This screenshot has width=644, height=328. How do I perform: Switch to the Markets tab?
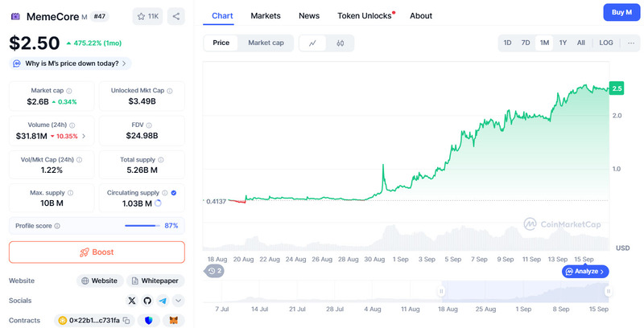click(x=266, y=15)
